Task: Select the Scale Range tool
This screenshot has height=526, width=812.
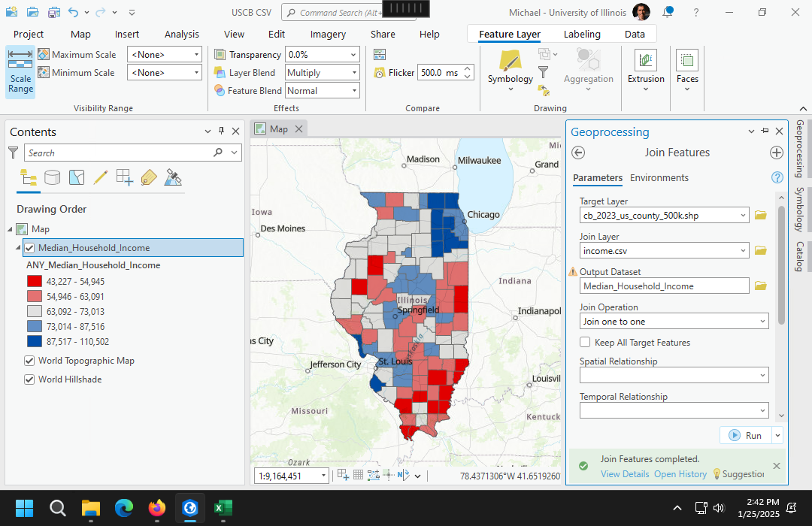Action: tap(20, 71)
